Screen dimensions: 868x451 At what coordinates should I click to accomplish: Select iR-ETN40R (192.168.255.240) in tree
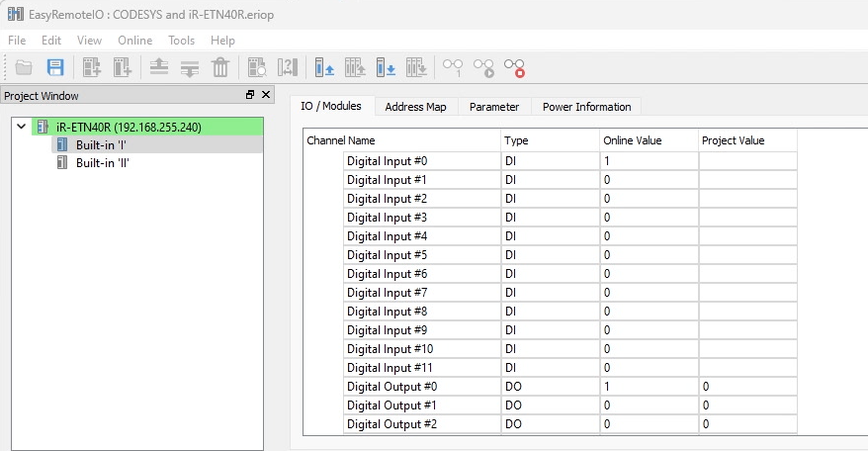pos(129,127)
